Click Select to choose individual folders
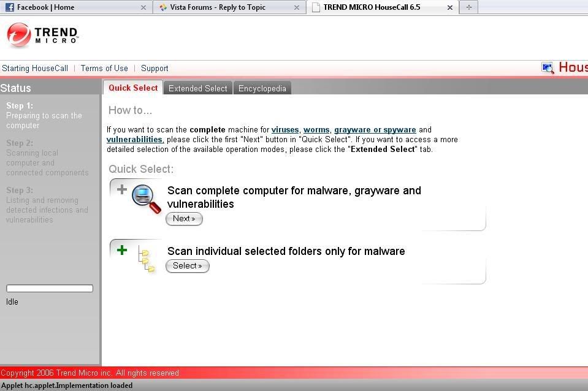 tap(188, 266)
